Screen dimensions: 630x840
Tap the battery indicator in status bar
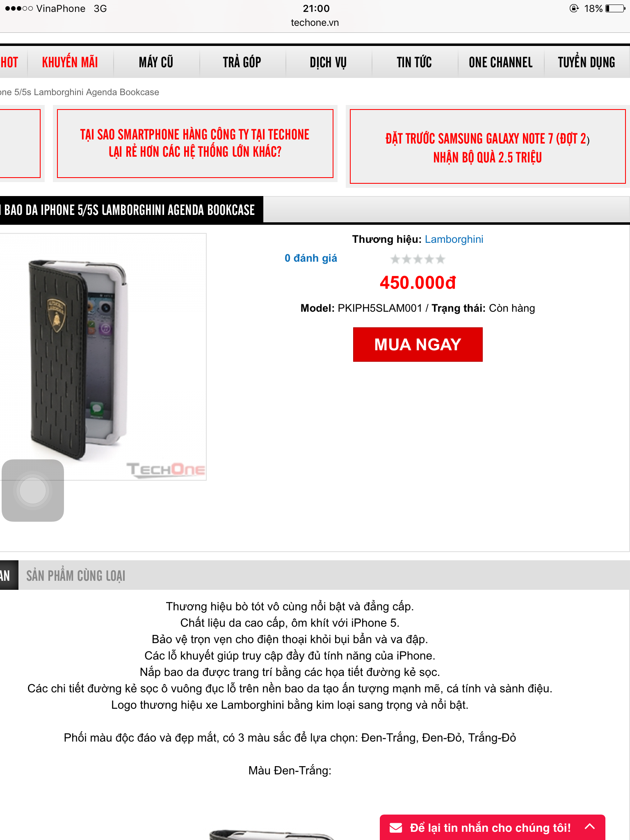pos(615,9)
